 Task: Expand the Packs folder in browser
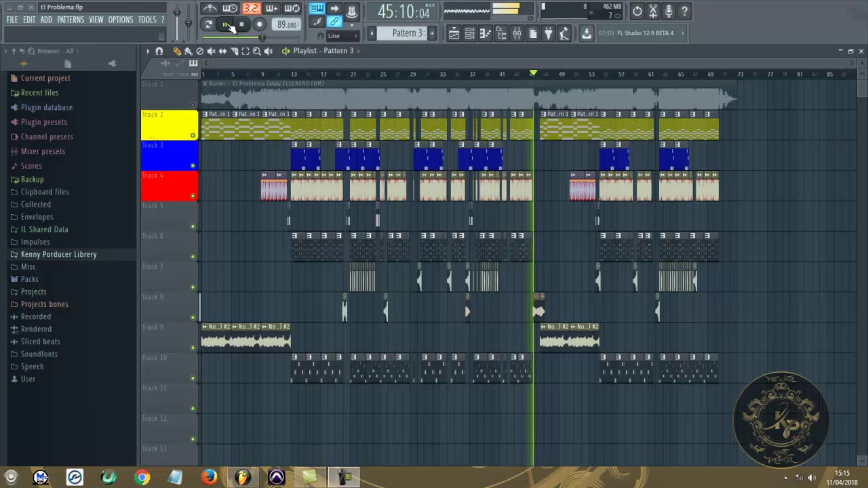pos(29,279)
